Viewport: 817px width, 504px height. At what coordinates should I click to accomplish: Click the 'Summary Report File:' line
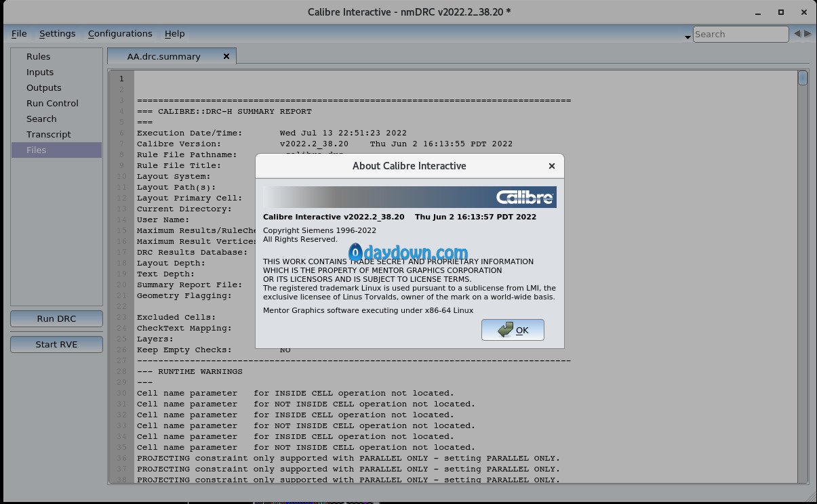(189, 285)
